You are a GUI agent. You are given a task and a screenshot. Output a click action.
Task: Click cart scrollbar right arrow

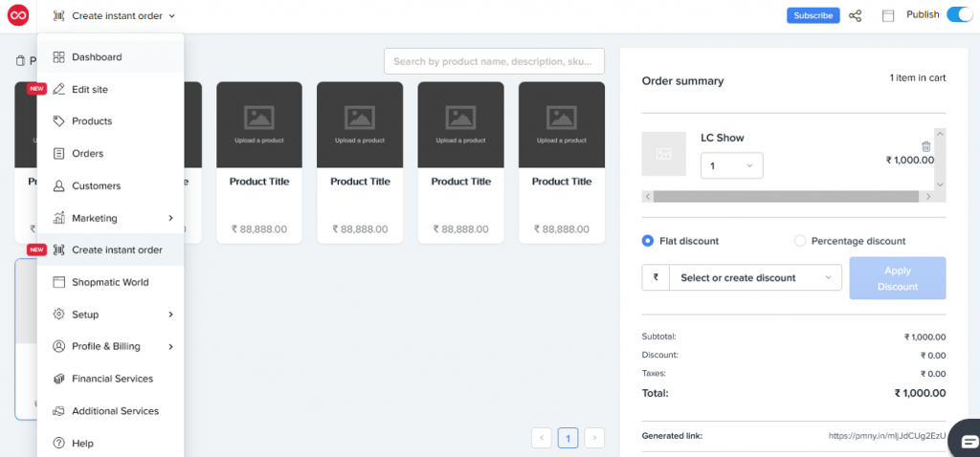point(928,197)
